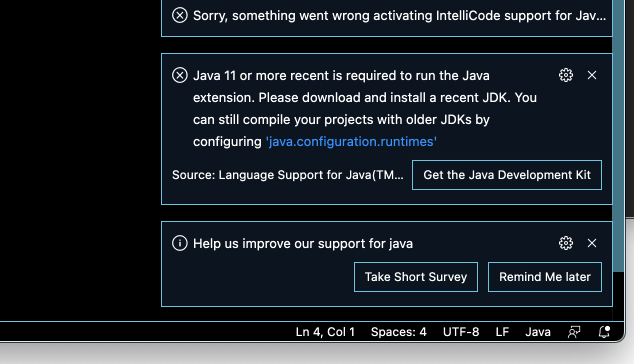Click the error icon on the Java 11 notification
Screen dimensions: 634x364
click(x=179, y=75)
